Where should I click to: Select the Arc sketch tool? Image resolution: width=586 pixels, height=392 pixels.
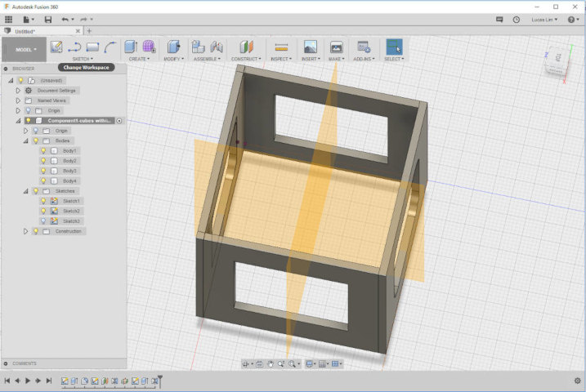110,47
